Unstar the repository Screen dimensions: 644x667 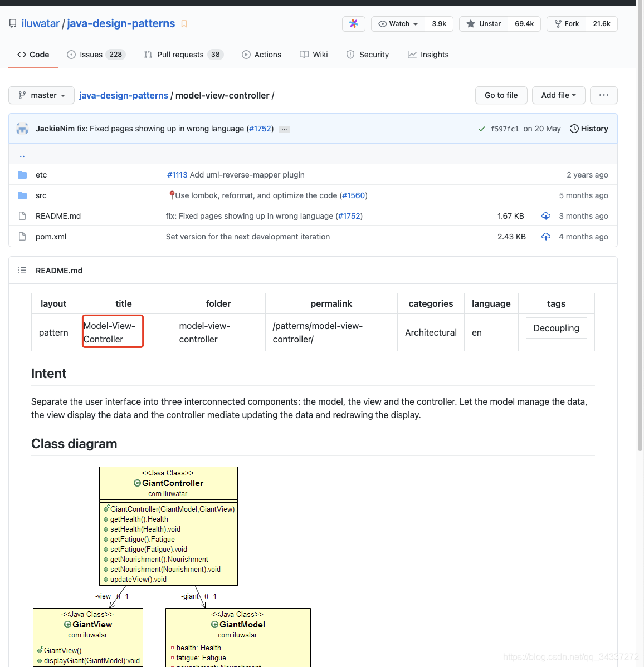pos(484,24)
